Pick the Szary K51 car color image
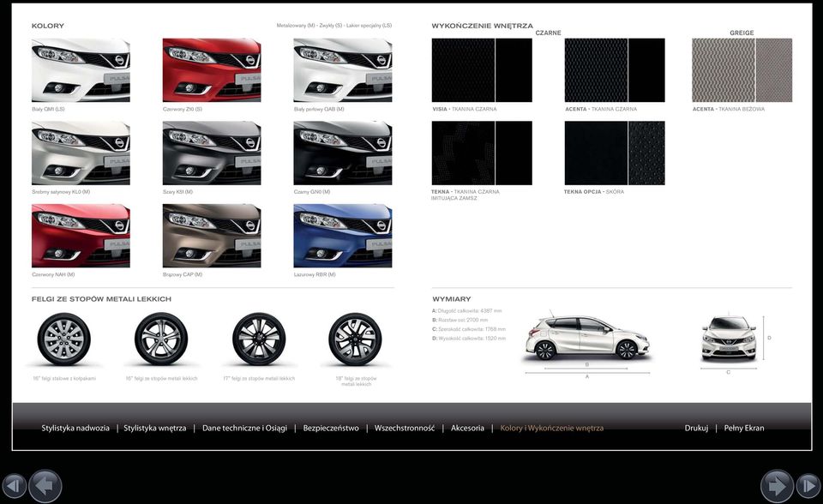Viewport: 823px width, 504px height. pos(212,153)
